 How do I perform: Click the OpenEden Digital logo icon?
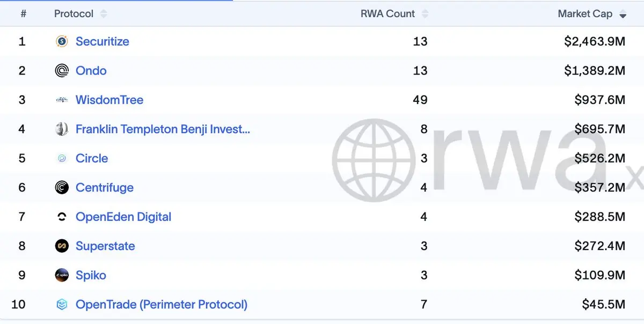pyautogui.click(x=62, y=217)
